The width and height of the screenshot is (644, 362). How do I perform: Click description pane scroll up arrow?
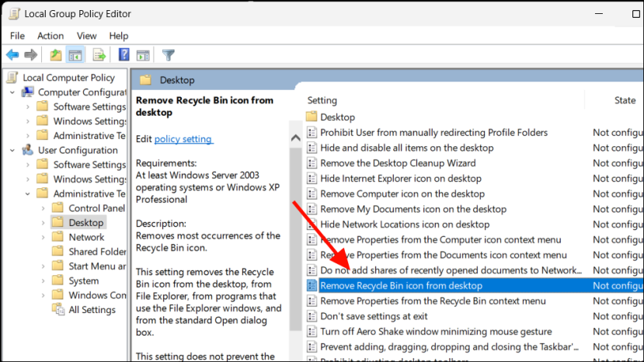tap(296, 138)
